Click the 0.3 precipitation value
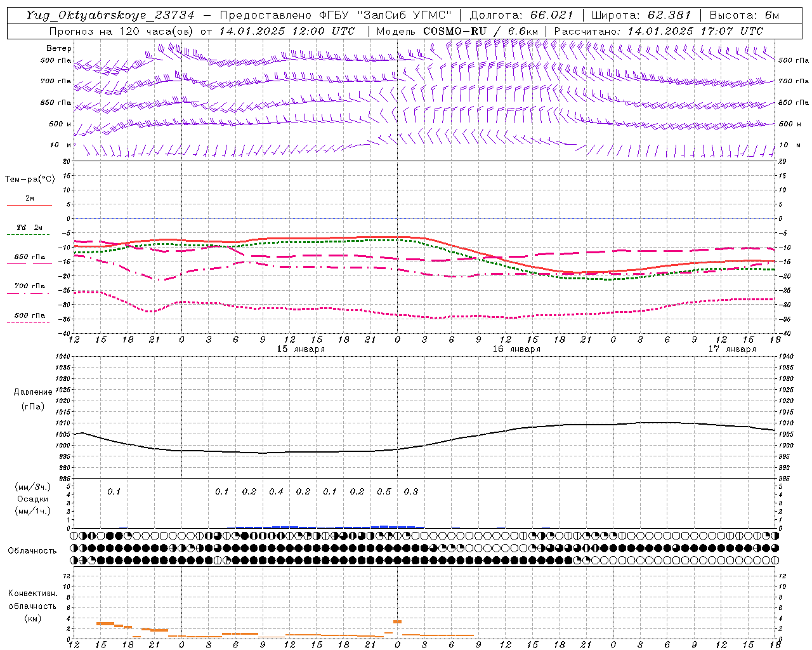Screen dimensions: 812x650 click(411, 491)
